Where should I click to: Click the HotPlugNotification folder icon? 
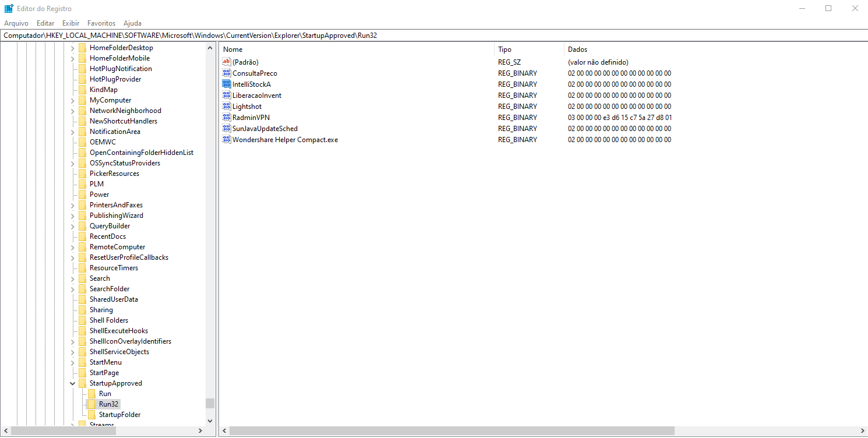[x=82, y=69]
